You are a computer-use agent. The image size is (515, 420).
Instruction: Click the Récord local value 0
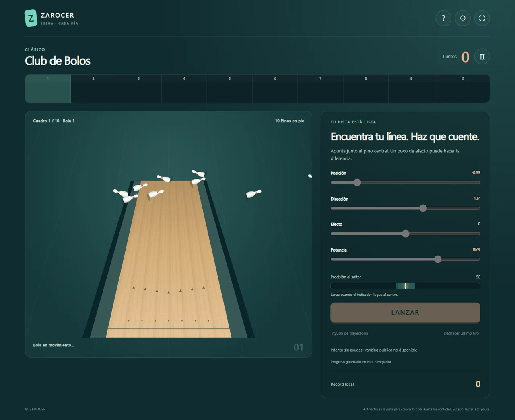[x=478, y=384]
